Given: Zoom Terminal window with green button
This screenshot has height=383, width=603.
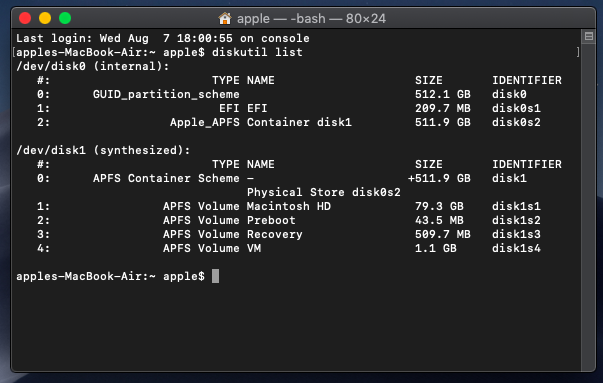Looking at the screenshot, I should click(x=65, y=18).
